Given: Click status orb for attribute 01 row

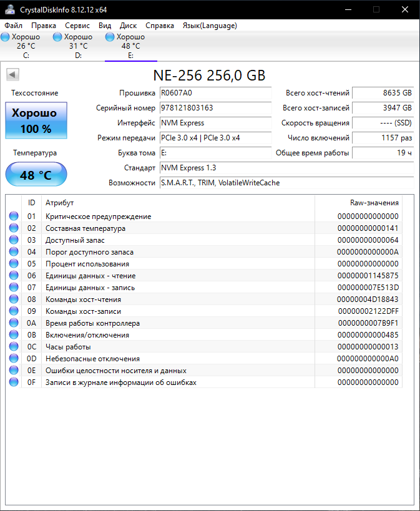Looking at the screenshot, I should click(x=14, y=216).
